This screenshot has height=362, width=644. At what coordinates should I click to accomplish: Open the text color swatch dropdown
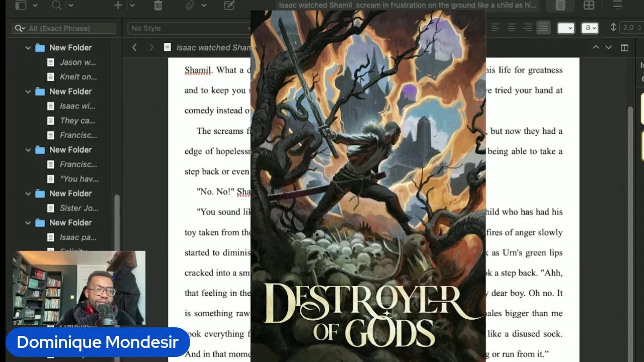tap(566, 28)
